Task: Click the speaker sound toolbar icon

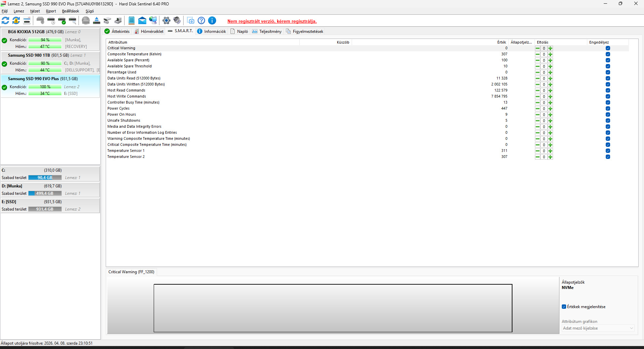Action: point(177,20)
